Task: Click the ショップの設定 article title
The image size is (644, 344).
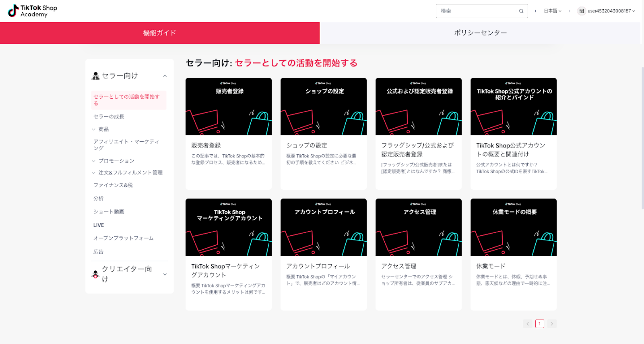Action: (307, 145)
